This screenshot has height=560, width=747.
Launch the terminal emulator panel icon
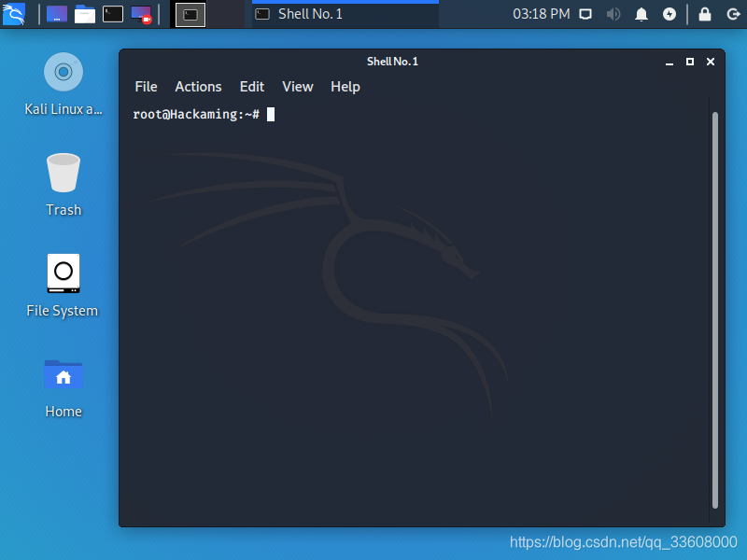[x=113, y=14]
